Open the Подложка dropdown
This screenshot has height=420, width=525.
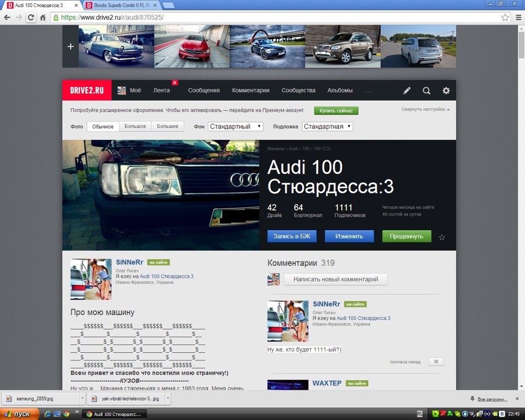click(x=327, y=126)
